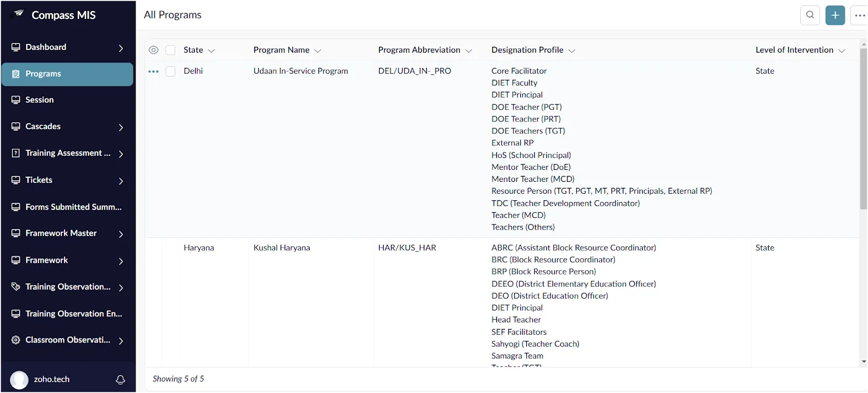Open the Level of Intervention column dropdown
Screen dimensions: 868x393
pyautogui.click(x=842, y=50)
